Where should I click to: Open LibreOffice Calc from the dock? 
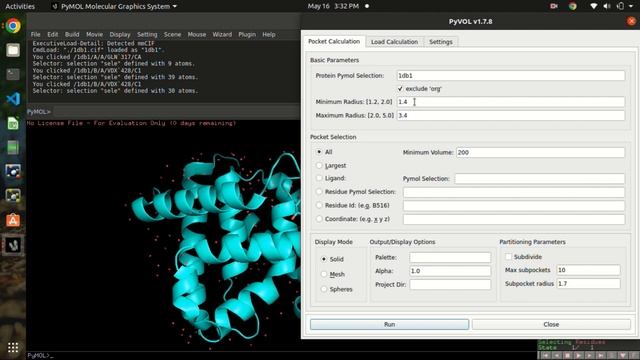pyautogui.click(x=13, y=123)
